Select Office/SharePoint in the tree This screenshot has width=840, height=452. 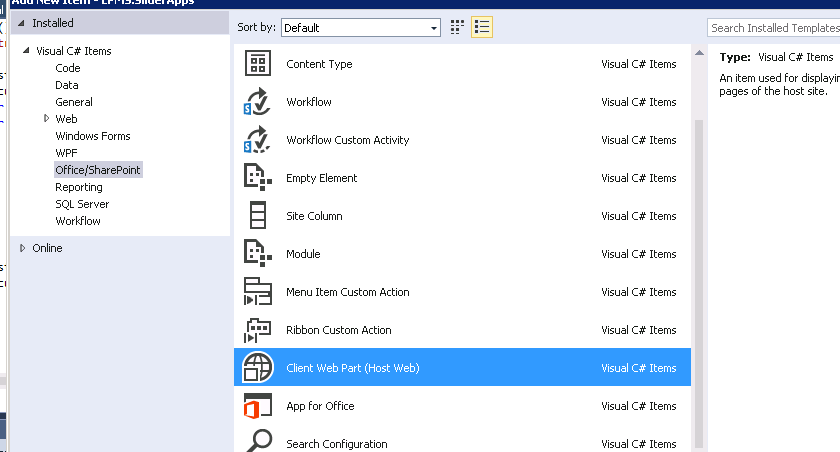(98, 170)
